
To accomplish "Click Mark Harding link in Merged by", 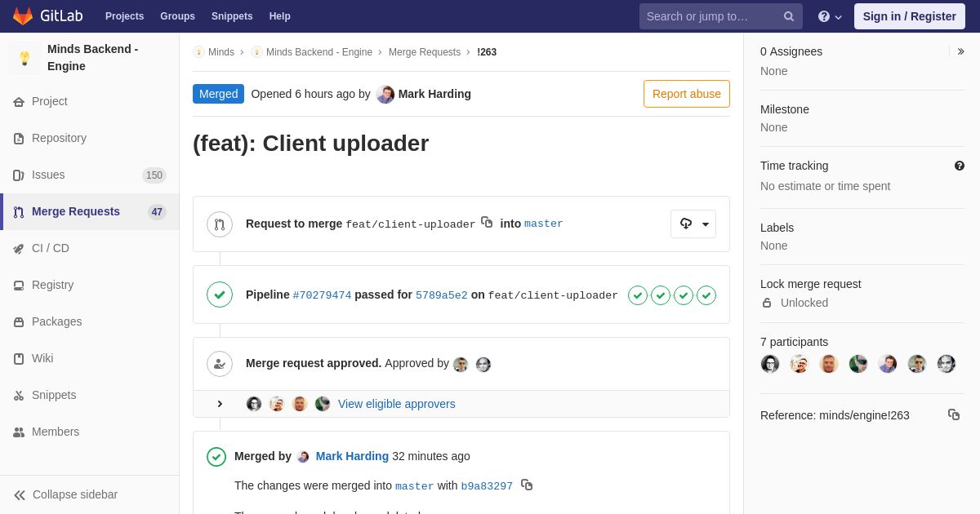I will click(x=352, y=456).
